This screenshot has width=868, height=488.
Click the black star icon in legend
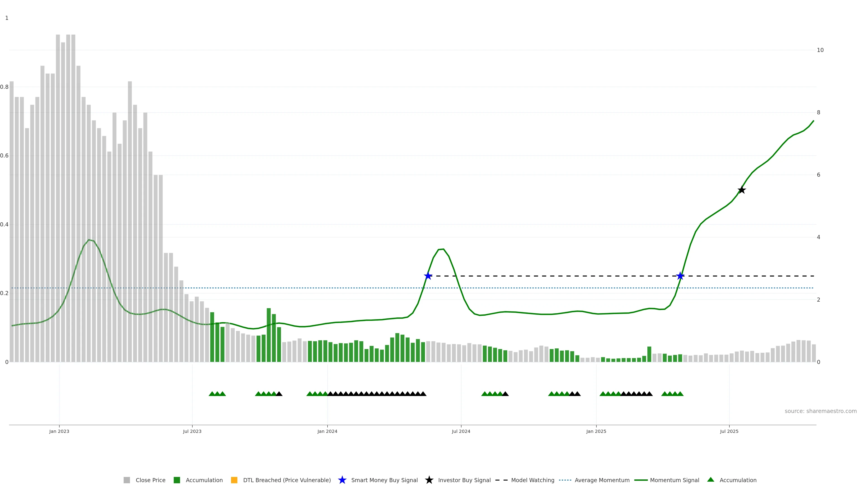429,480
